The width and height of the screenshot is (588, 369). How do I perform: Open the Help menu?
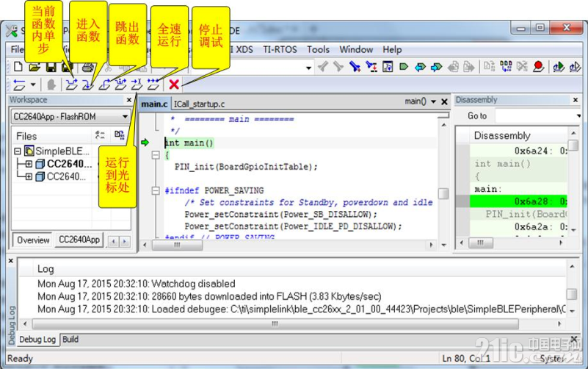tap(392, 49)
